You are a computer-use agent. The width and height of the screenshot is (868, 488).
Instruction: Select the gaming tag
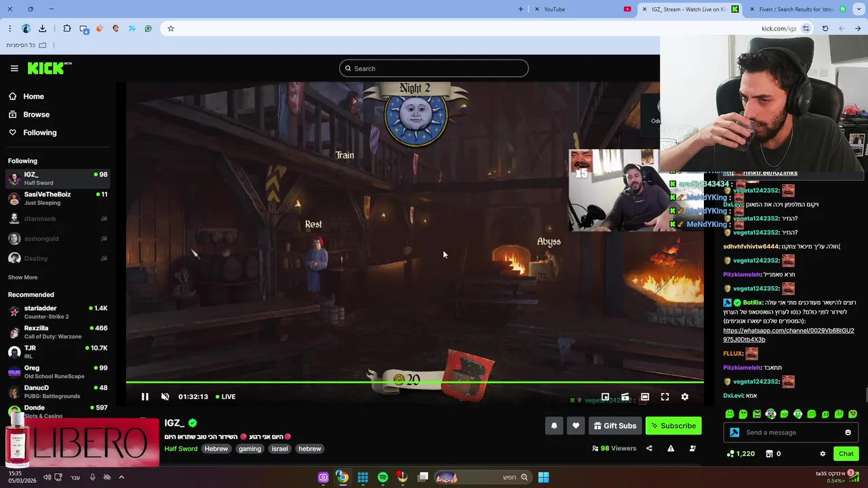click(250, 449)
